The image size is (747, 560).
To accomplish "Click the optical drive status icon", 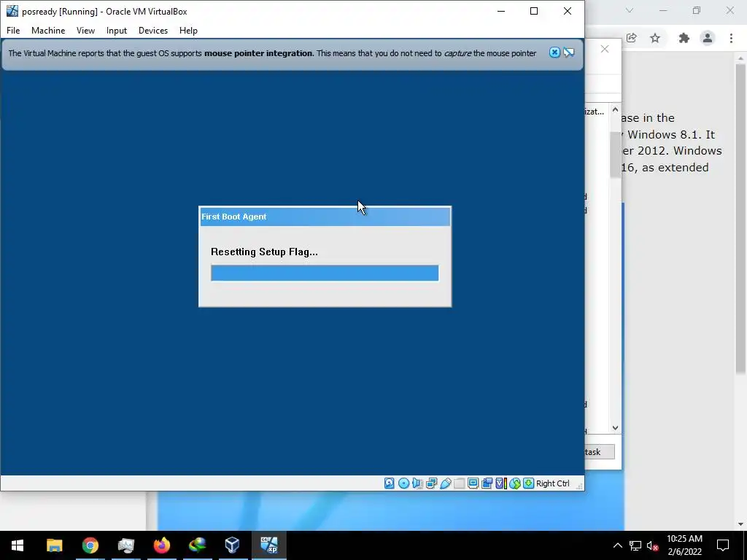I will [403, 483].
